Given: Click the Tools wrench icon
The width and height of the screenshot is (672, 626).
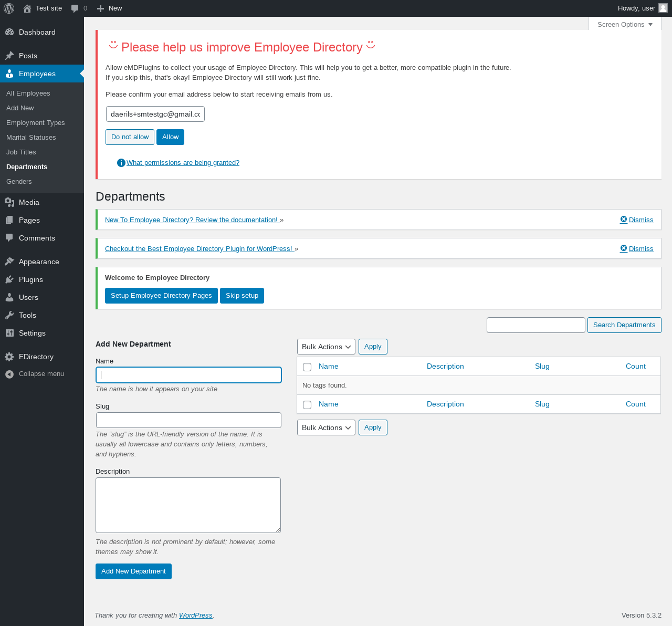Looking at the screenshot, I should tap(9, 315).
